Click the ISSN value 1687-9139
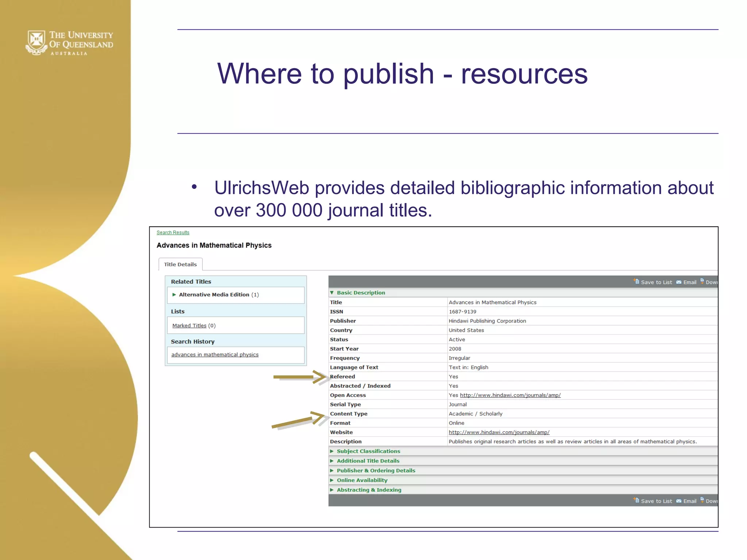 click(462, 312)
